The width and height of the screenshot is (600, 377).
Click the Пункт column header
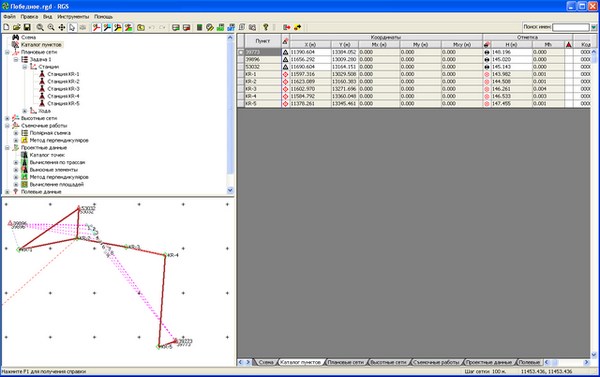[x=262, y=41]
